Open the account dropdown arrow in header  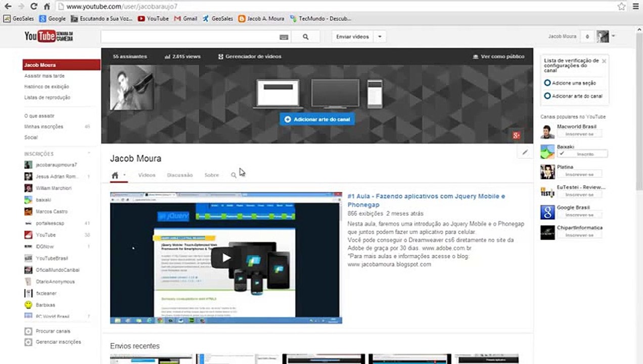pyautogui.click(x=613, y=36)
